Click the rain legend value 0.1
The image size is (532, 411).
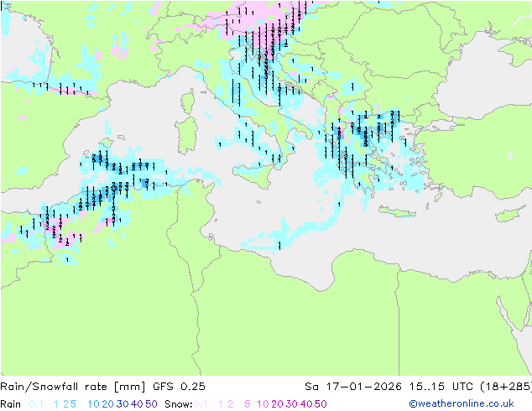(x=36, y=404)
